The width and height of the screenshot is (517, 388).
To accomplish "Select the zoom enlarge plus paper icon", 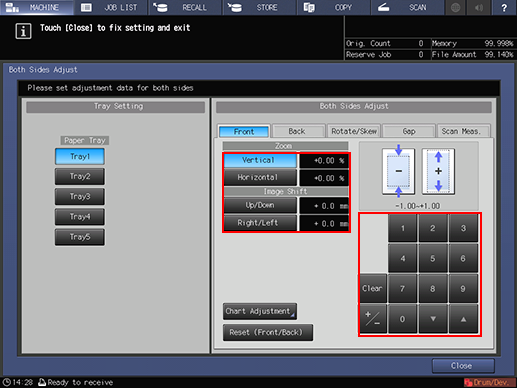I will (438, 171).
